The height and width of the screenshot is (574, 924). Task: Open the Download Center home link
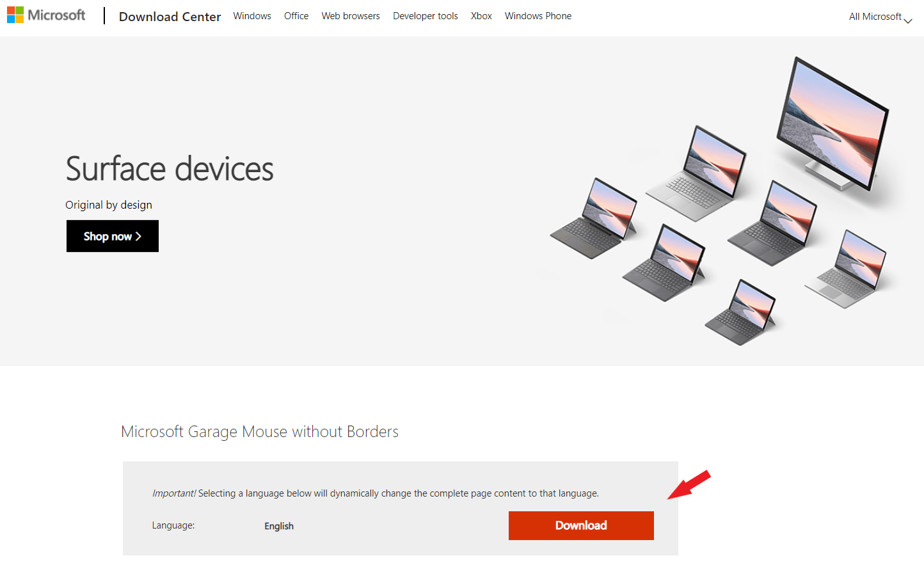pyautogui.click(x=170, y=17)
